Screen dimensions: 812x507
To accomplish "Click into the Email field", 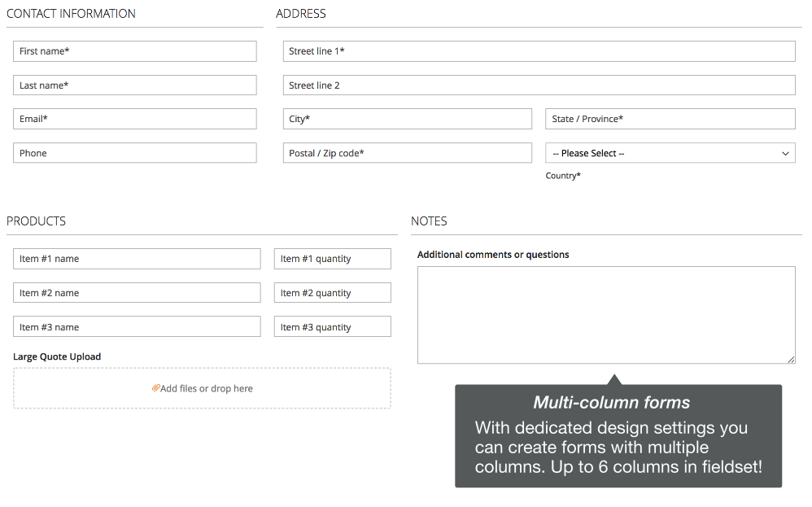I will click(x=134, y=119).
